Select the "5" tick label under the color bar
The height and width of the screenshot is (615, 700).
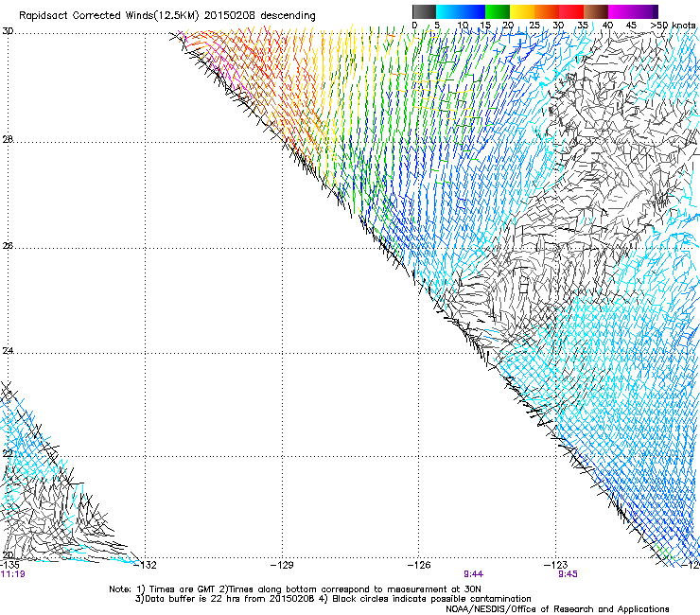point(437,26)
